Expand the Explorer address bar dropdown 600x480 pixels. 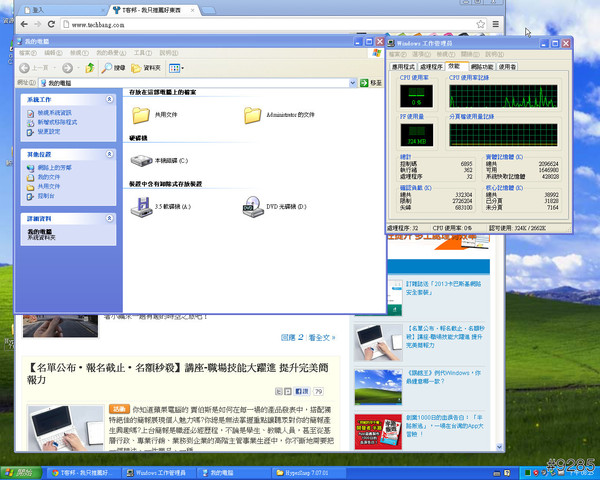(351, 82)
